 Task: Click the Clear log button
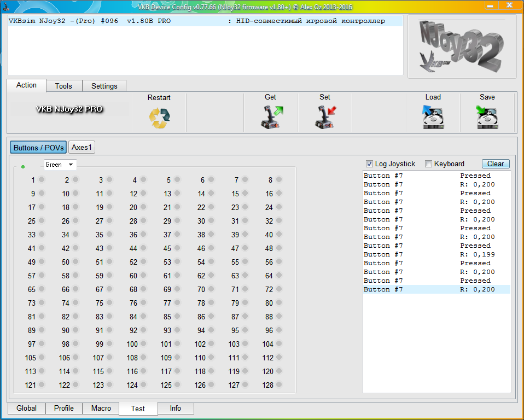(496, 164)
